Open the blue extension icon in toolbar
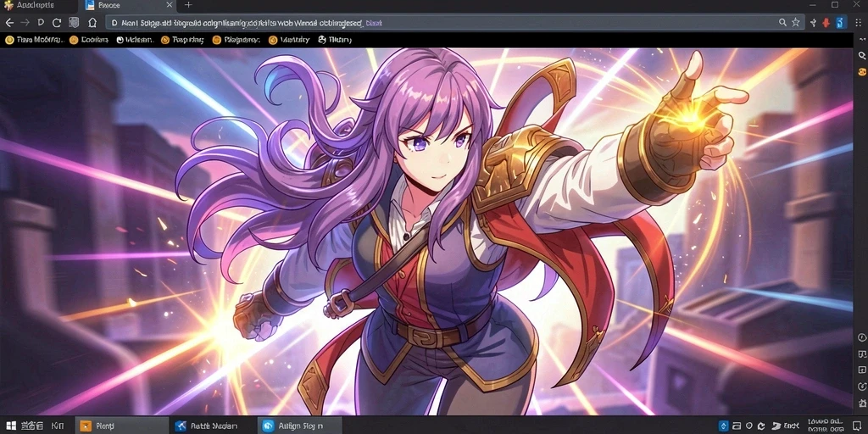This screenshot has height=434, width=868. point(840,23)
